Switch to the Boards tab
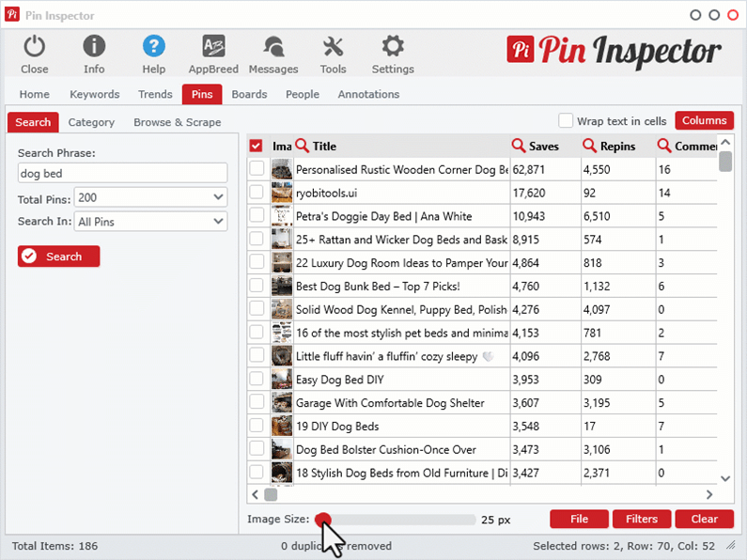Image resolution: width=747 pixels, height=560 pixels. point(249,94)
